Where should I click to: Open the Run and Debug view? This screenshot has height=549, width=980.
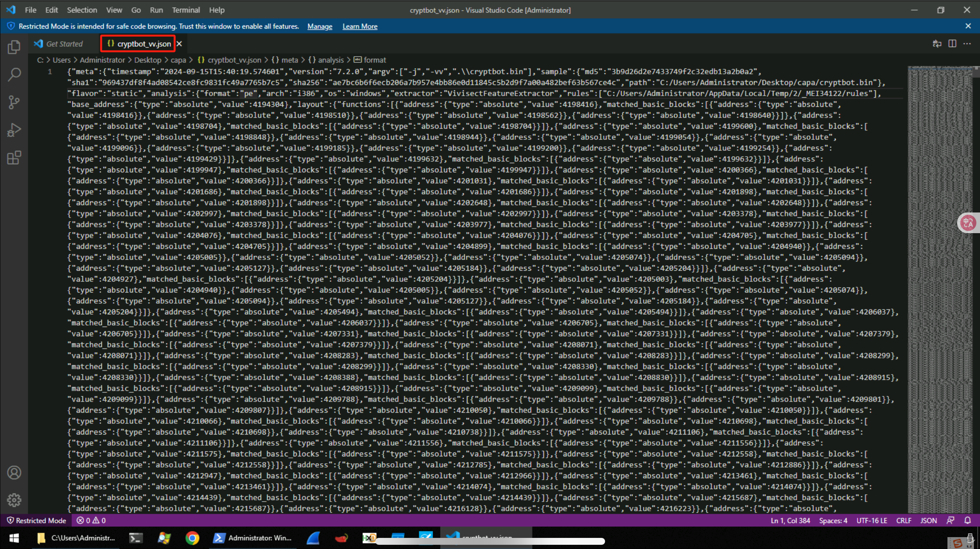(14, 130)
